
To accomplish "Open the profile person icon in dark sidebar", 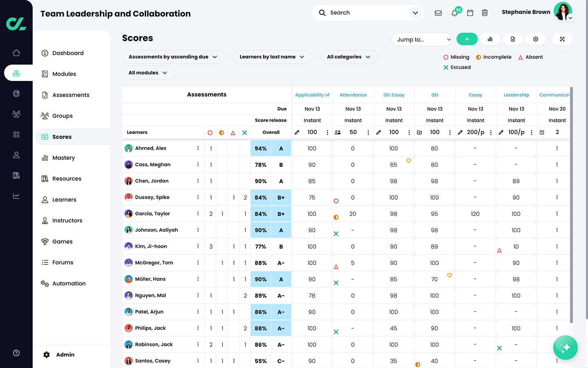I will 16,155.
